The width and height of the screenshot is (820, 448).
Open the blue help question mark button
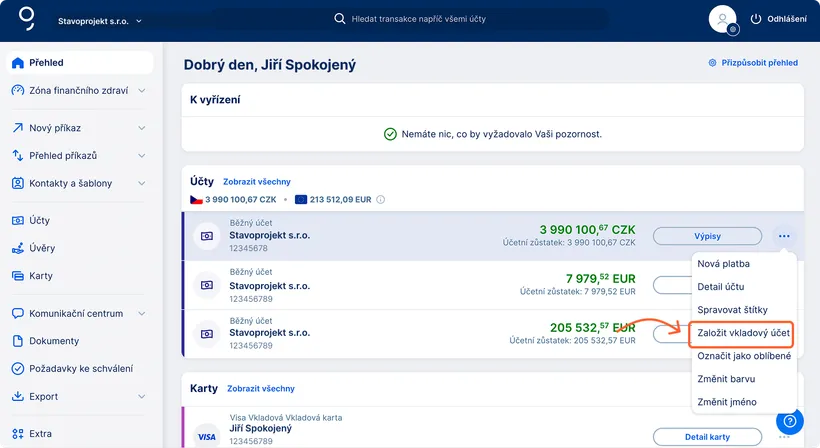(x=790, y=421)
